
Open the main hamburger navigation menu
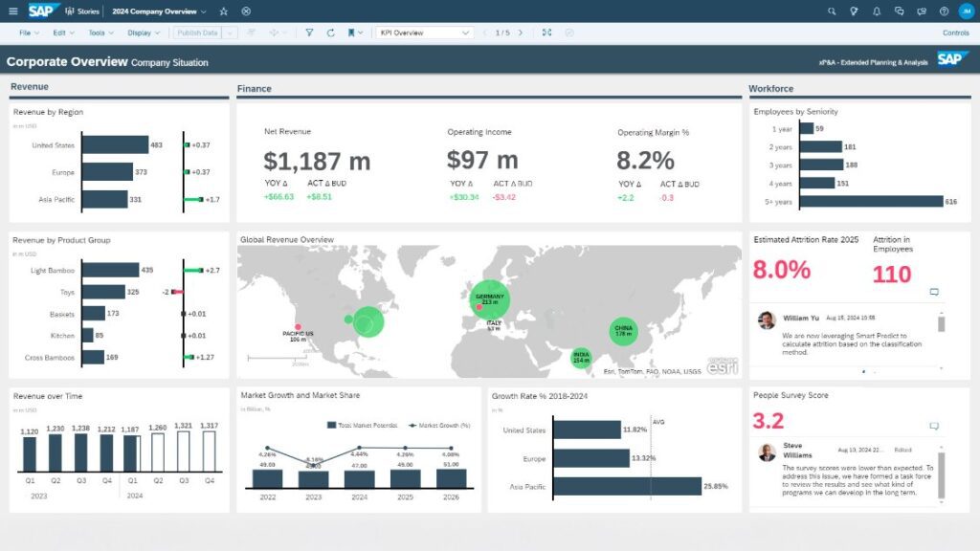[12, 11]
